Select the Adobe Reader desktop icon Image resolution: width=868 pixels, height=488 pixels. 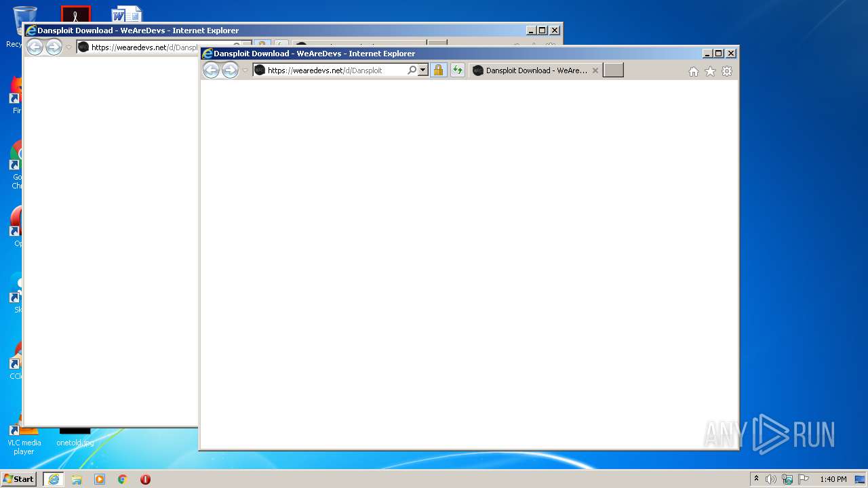75,14
